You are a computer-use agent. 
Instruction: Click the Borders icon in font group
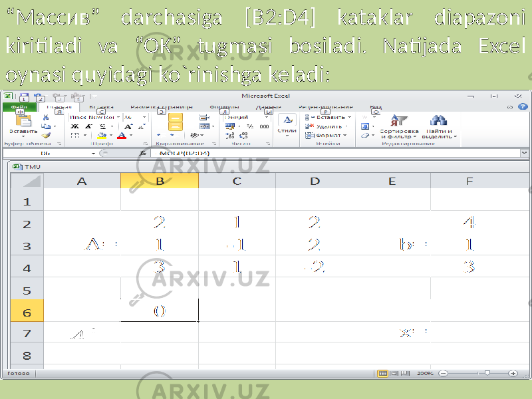pyautogui.click(x=75, y=136)
